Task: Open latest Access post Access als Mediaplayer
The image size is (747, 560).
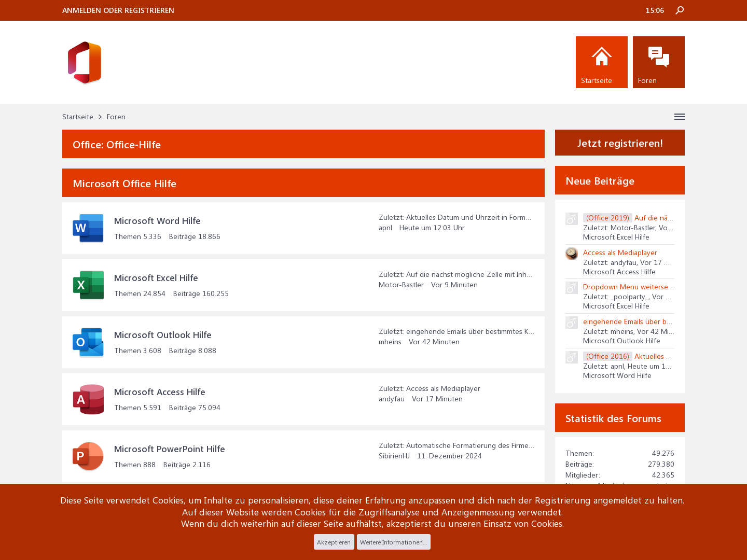Action: click(443, 388)
